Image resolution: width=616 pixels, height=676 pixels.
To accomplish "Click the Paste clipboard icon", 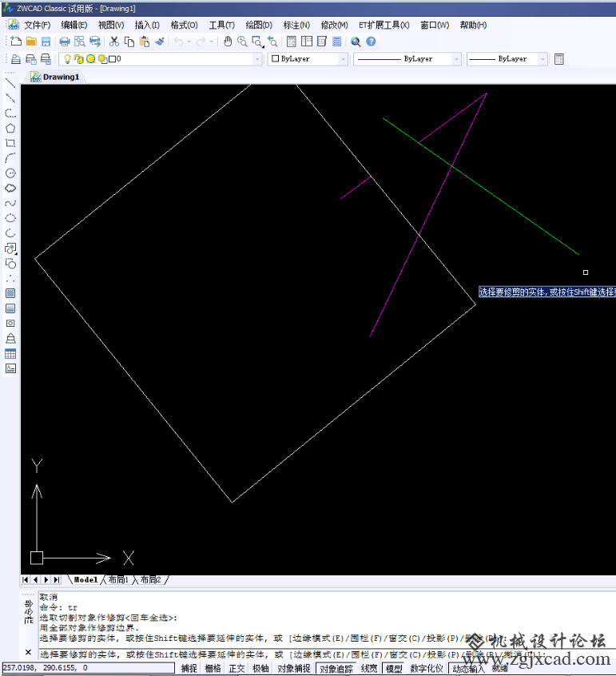I will point(145,42).
